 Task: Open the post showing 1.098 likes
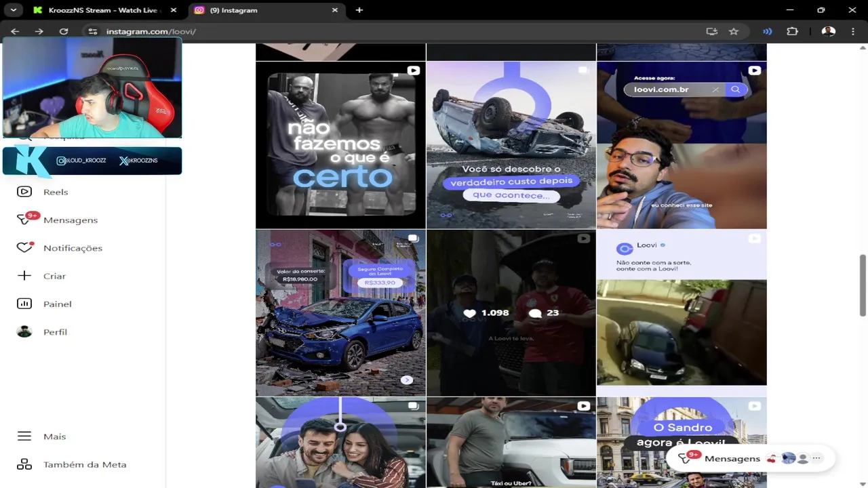[x=511, y=312]
